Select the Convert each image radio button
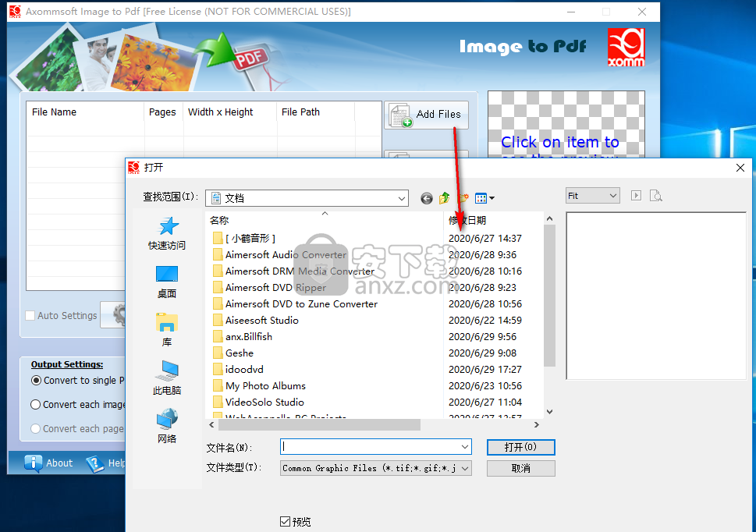The width and height of the screenshot is (756, 532). pyautogui.click(x=35, y=404)
